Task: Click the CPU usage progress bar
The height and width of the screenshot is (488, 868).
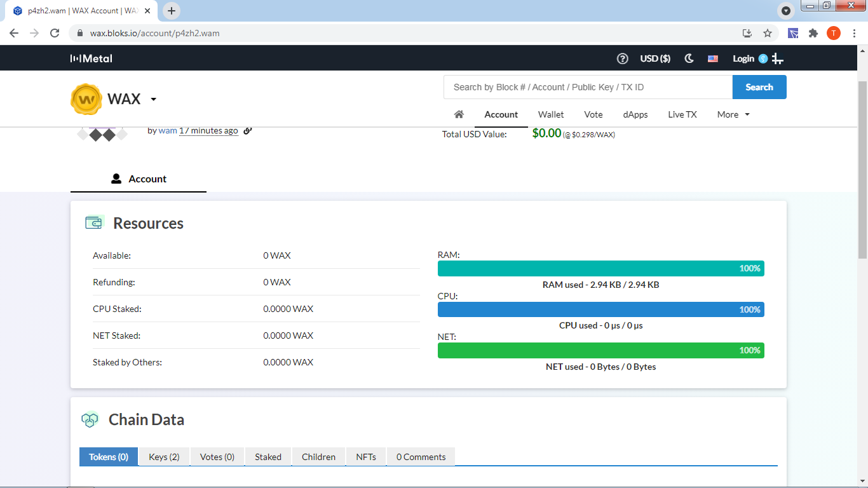Action: [601, 309]
